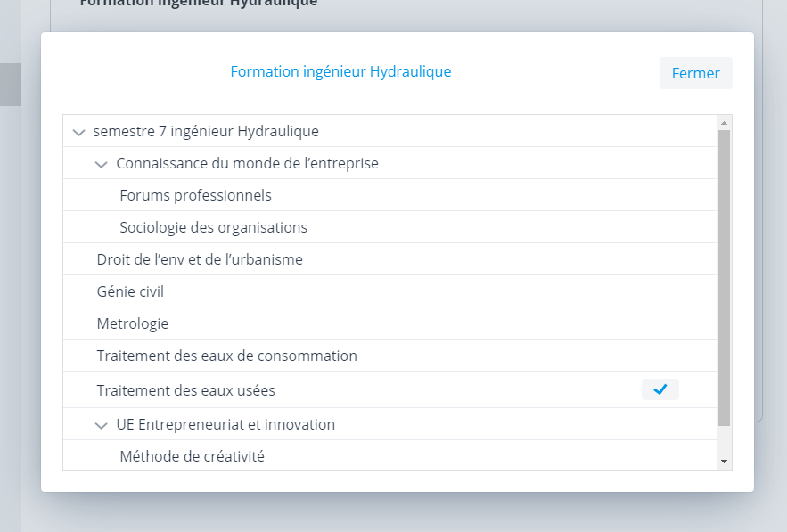Open Formation ingénieur Hydraulique title link
This screenshot has width=787, height=532.
click(340, 71)
